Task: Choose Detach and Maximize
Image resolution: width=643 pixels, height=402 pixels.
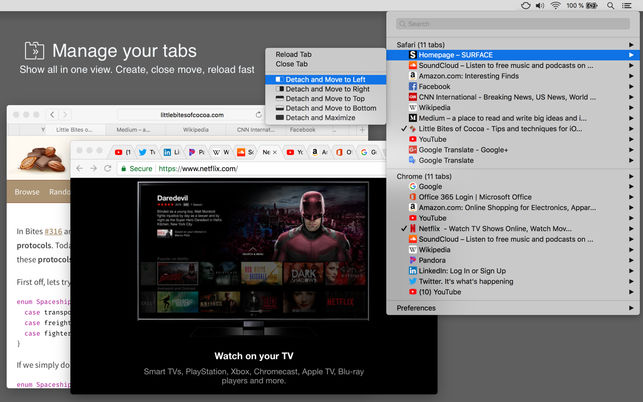Action: pos(326,118)
